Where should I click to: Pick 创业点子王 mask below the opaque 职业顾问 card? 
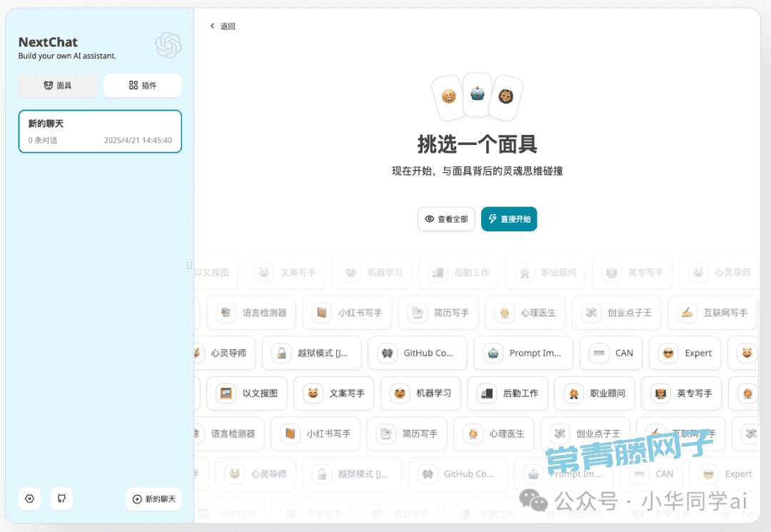585,433
